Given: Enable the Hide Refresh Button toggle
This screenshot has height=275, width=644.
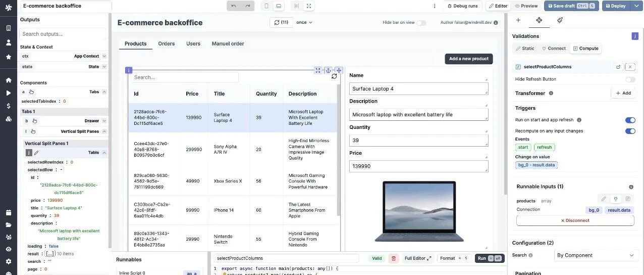Looking at the screenshot, I should pyautogui.click(x=630, y=79).
